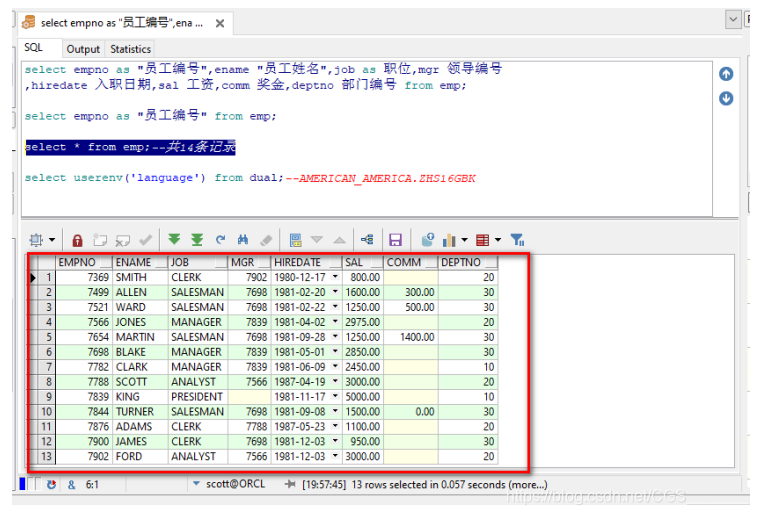This screenshot has height=515, width=759.
Task: Switch to the SQL tab
Action: click(33, 47)
